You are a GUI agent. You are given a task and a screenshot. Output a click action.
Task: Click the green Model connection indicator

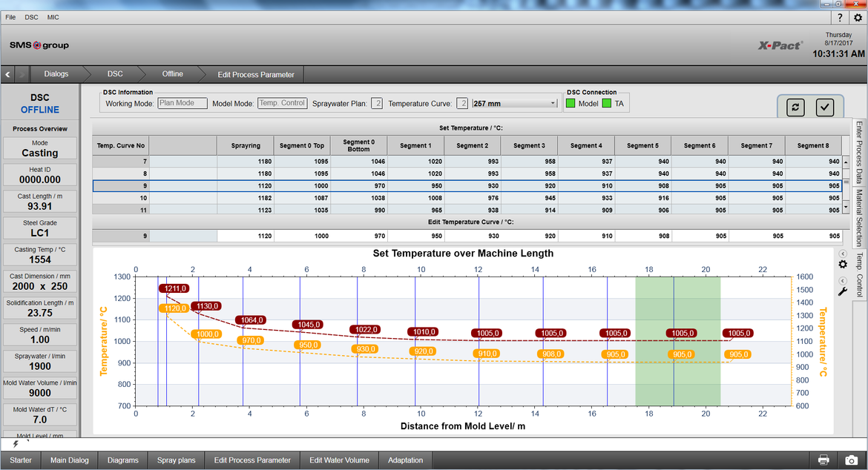point(571,103)
